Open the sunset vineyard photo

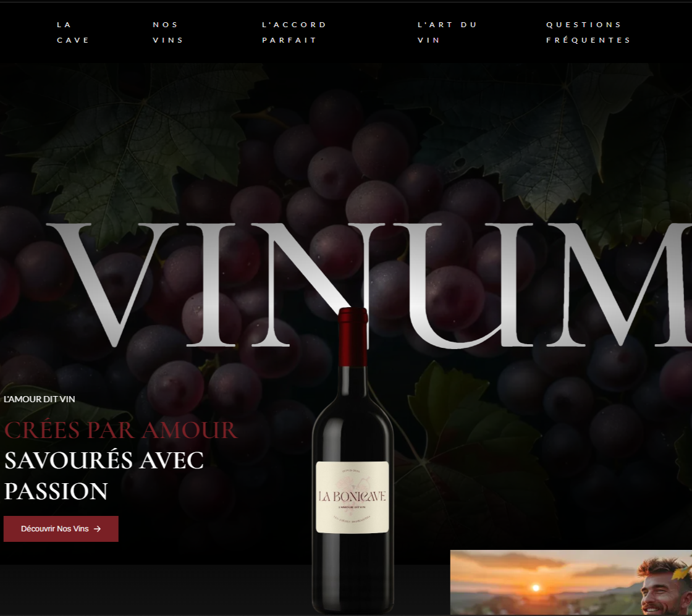click(571, 583)
